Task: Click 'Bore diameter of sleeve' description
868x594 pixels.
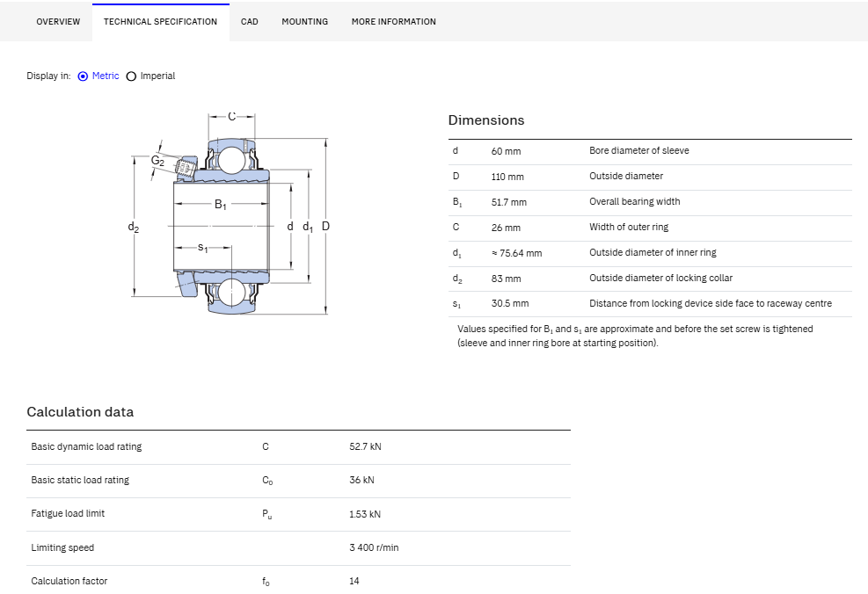Action: coord(639,150)
